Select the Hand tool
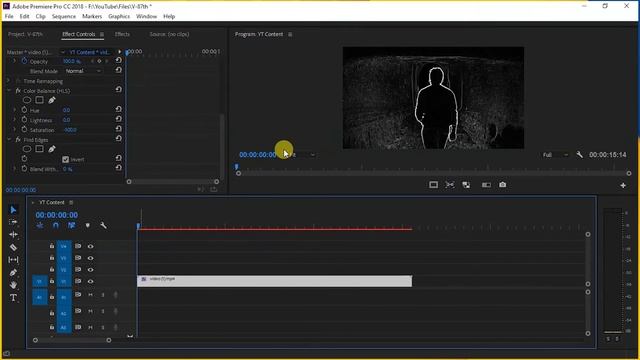The width and height of the screenshot is (640, 360). 13,285
